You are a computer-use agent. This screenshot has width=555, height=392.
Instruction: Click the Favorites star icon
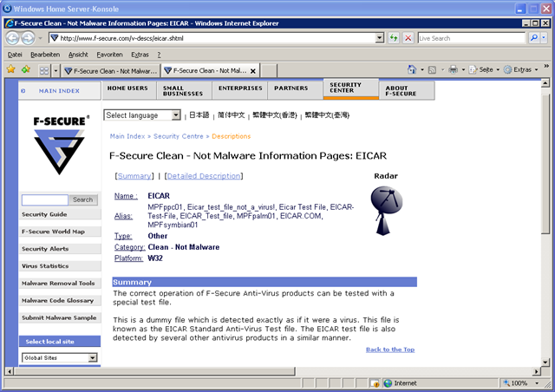[11, 69]
